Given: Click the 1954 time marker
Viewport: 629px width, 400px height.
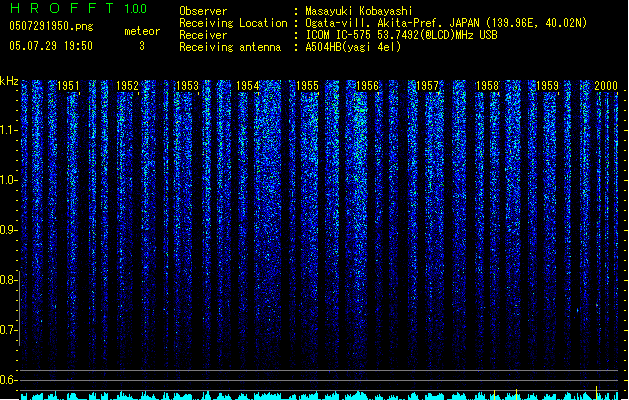Looking at the screenshot, I should click(248, 86).
